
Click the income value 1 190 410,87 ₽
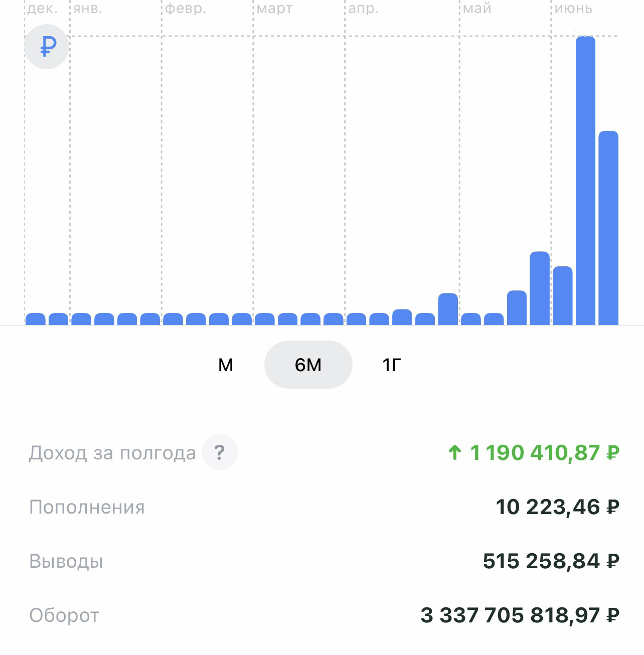534,453
